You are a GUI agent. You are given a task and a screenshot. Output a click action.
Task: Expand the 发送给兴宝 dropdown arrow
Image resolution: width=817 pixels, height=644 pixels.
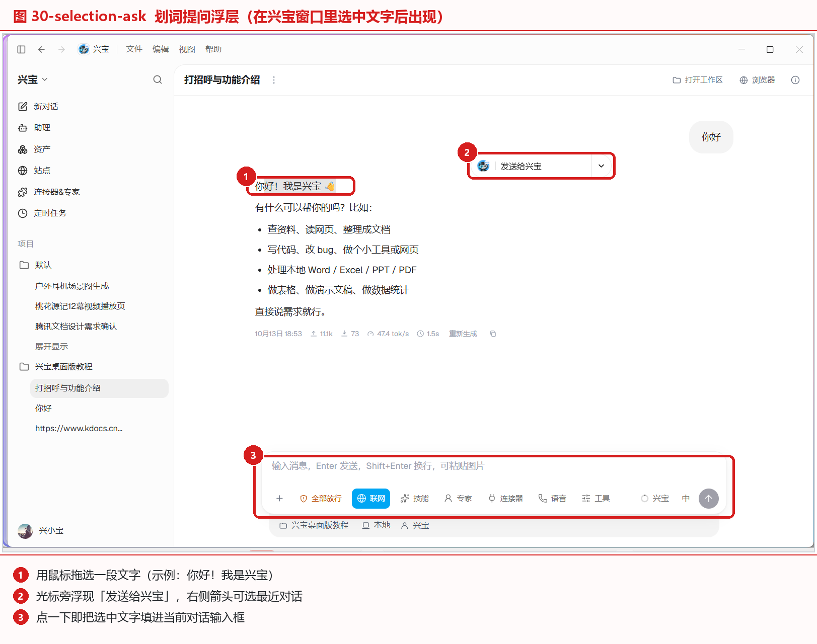pos(601,166)
